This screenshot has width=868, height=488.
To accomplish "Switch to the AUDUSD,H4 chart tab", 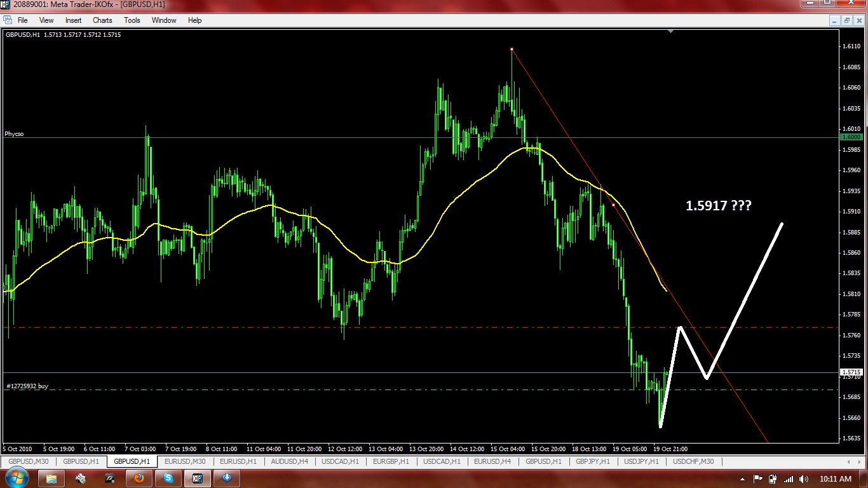I will point(289,461).
